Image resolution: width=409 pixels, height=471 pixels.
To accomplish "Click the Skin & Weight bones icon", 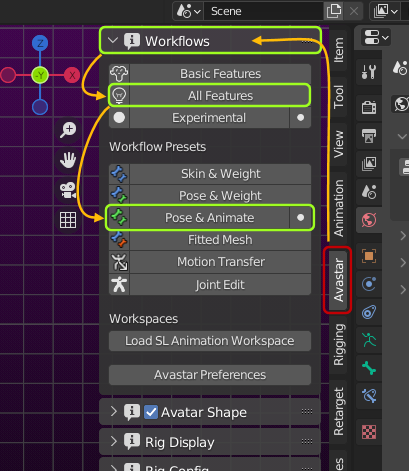I will pos(119,174).
